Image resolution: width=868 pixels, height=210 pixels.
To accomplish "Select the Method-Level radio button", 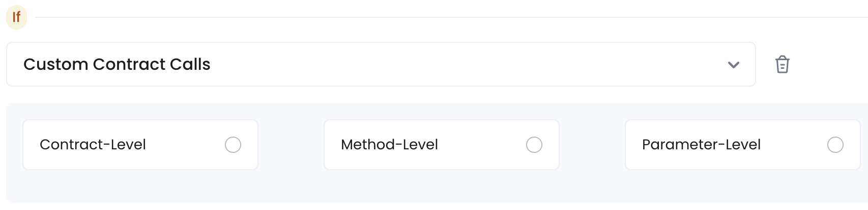I will (534, 145).
